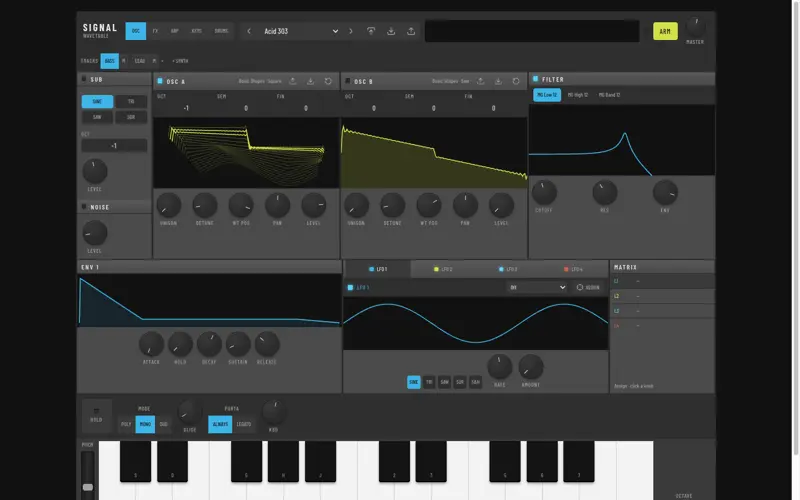The image size is (800, 500).
Task: Select the BASS track
Action: pos(109,61)
